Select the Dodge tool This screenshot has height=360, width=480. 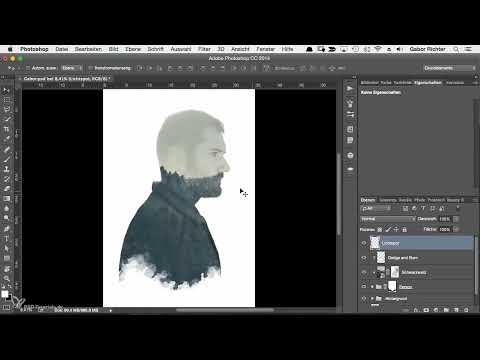(6, 218)
